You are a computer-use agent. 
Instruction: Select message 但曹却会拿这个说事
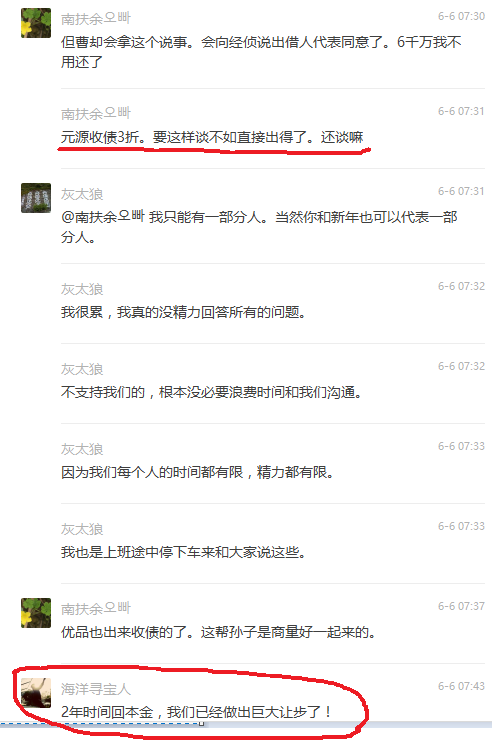pos(261,52)
